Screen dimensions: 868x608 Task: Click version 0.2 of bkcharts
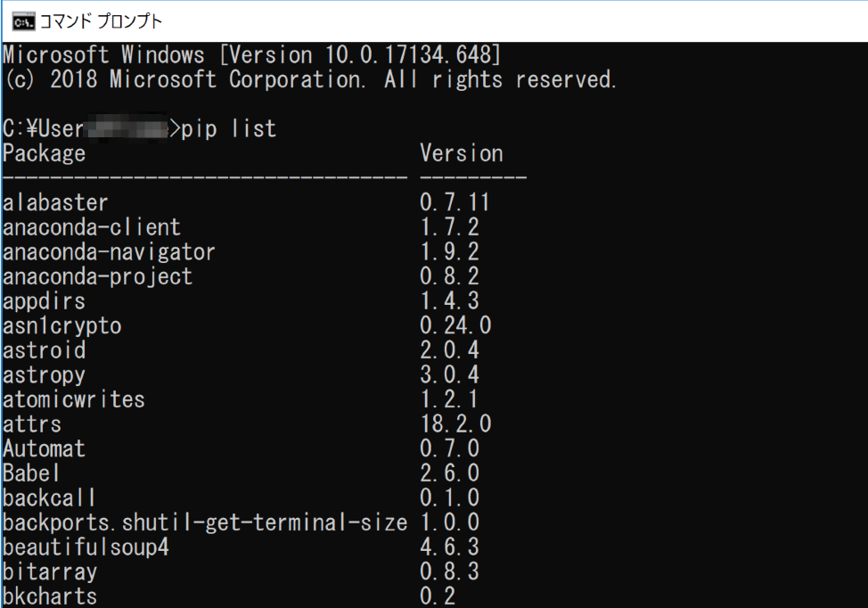[438, 596]
